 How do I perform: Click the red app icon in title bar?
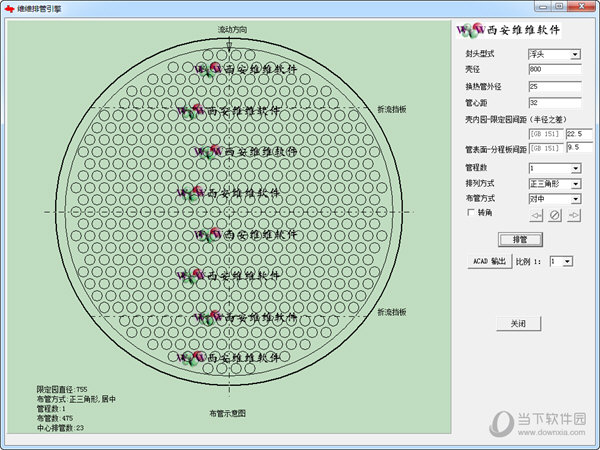(x=9, y=8)
